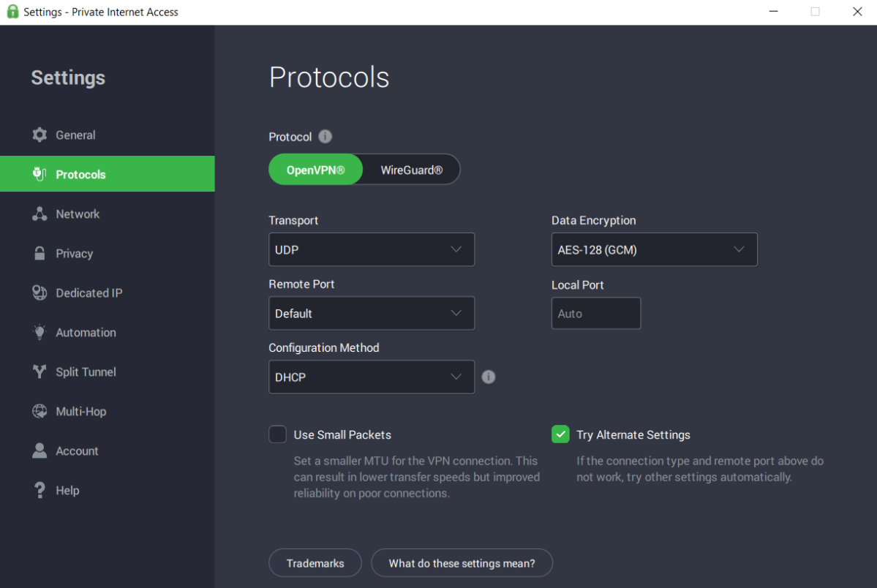Open the Multi-Hop settings page

tap(108, 411)
